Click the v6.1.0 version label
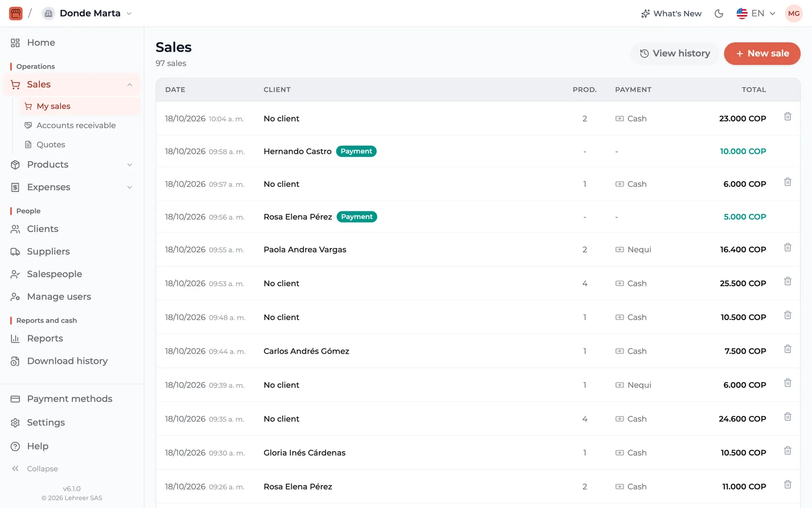Viewport: 812px width, 508px height. 72,489
